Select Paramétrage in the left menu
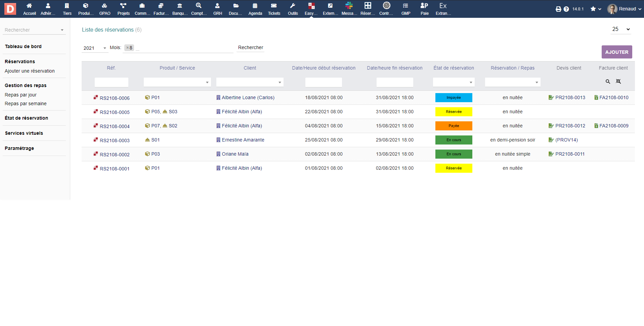The width and height of the screenshot is (644, 326). click(x=19, y=148)
